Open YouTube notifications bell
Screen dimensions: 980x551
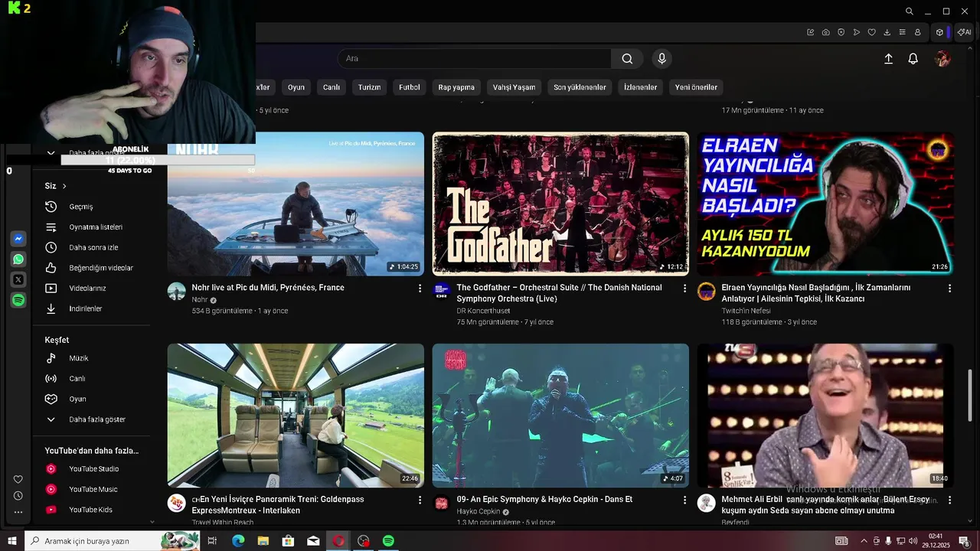pos(913,59)
